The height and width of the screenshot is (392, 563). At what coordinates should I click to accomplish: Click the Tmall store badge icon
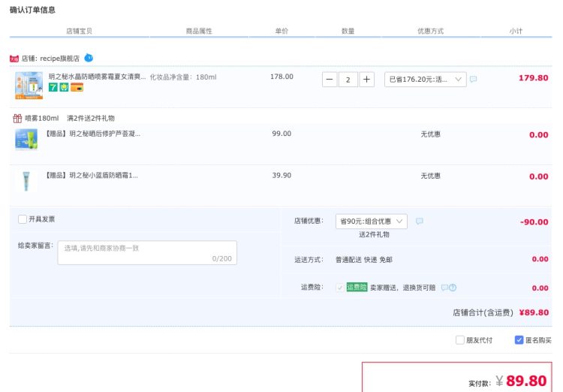[14, 59]
